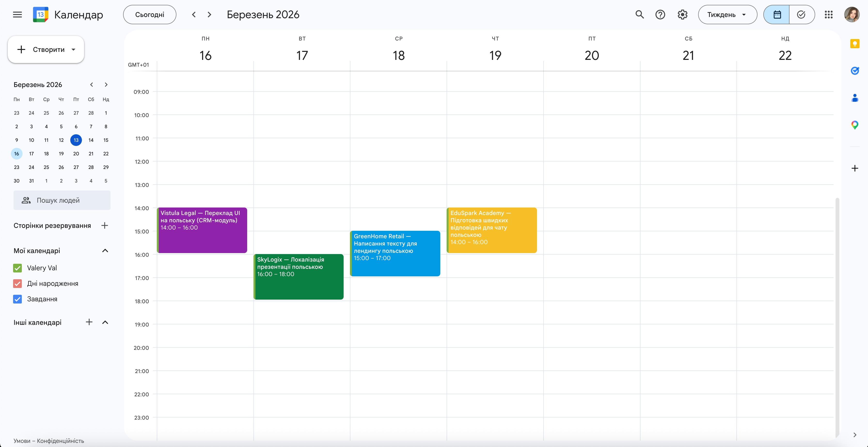This screenshot has height=447, width=868.
Task: Open the Google apps grid
Action: coord(829,15)
